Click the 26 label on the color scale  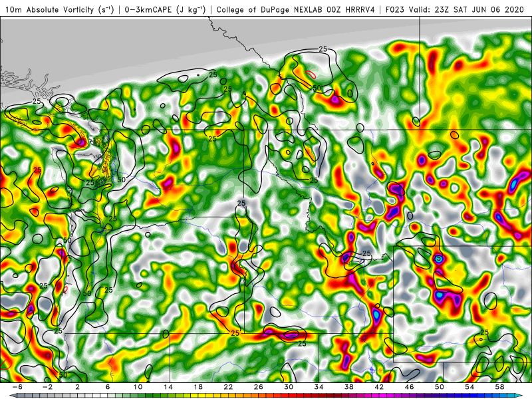[x=259, y=387]
